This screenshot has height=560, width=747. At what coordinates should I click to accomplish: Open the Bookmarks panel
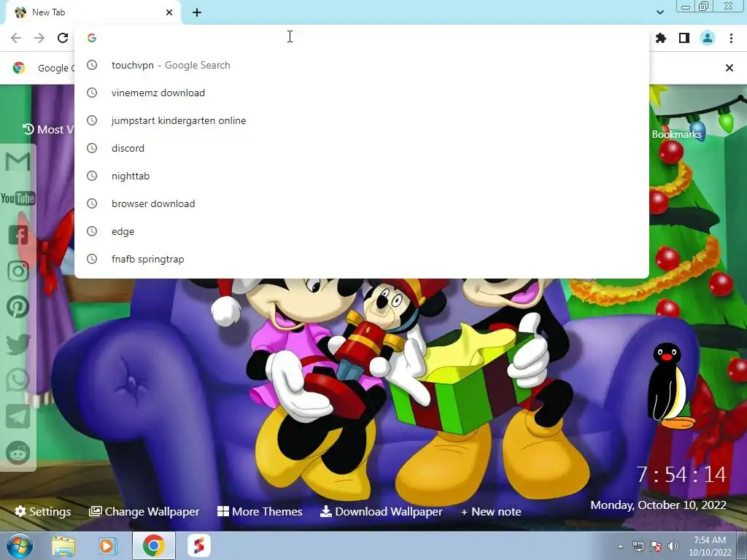pos(676,134)
